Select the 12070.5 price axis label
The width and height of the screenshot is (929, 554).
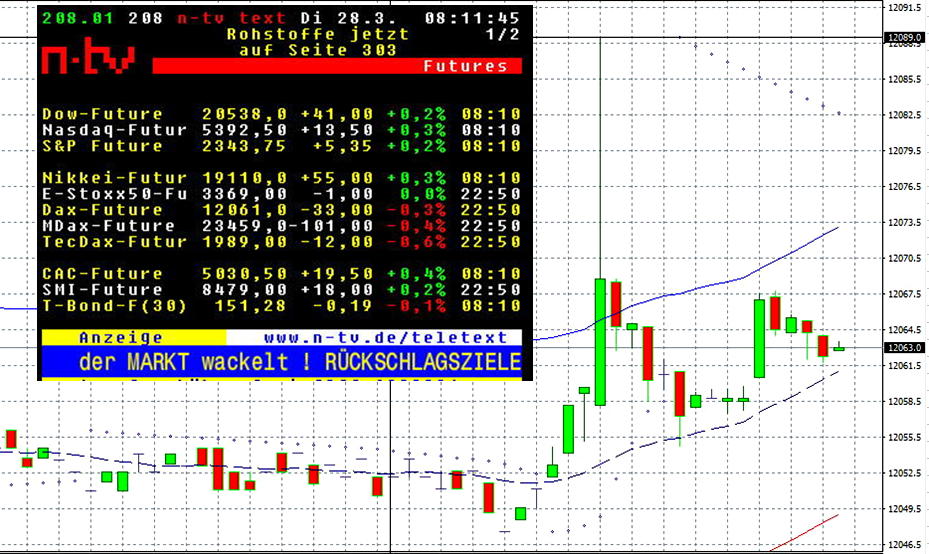coord(905,258)
